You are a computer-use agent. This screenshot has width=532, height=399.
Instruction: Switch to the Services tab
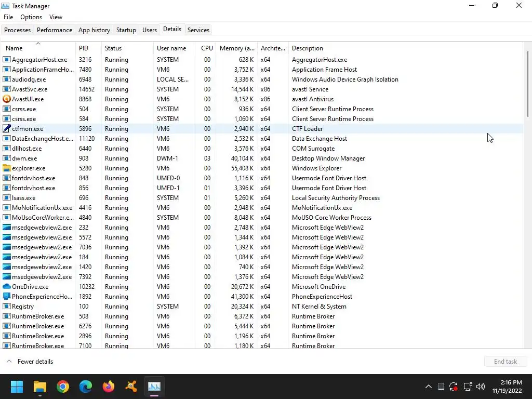click(x=198, y=30)
